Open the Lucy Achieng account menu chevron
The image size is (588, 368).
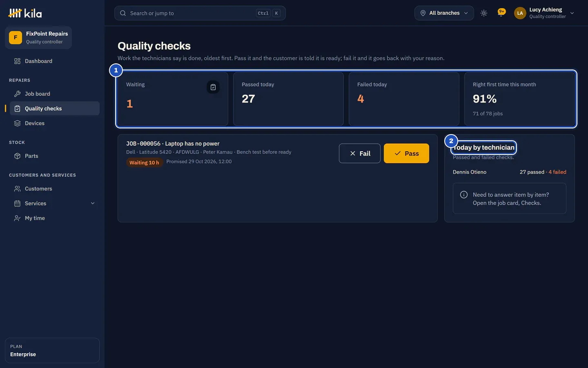pyautogui.click(x=572, y=13)
